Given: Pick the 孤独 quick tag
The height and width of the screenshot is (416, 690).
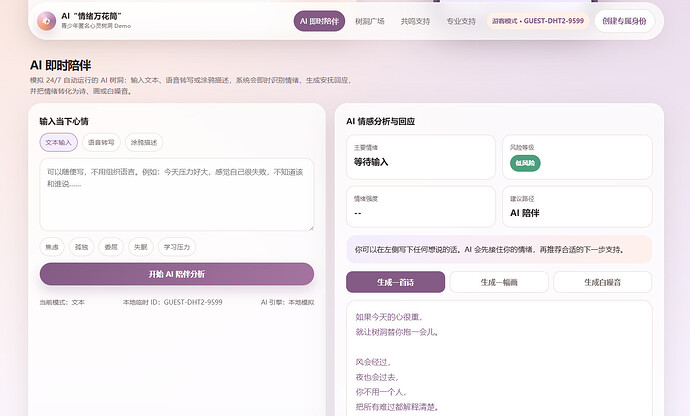Looking at the screenshot, I should [81, 247].
